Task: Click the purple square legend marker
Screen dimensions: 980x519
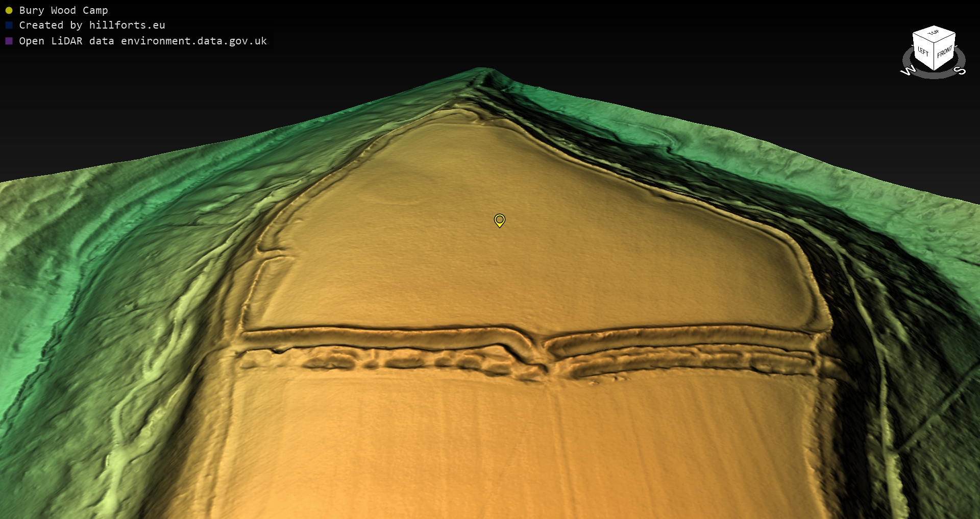Action: point(9,41)
